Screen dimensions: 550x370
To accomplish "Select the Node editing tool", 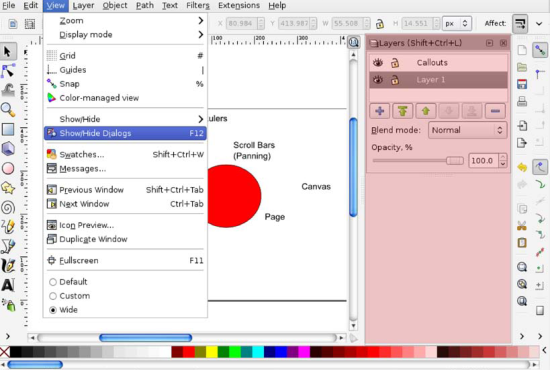I will [x=8, y=71].
